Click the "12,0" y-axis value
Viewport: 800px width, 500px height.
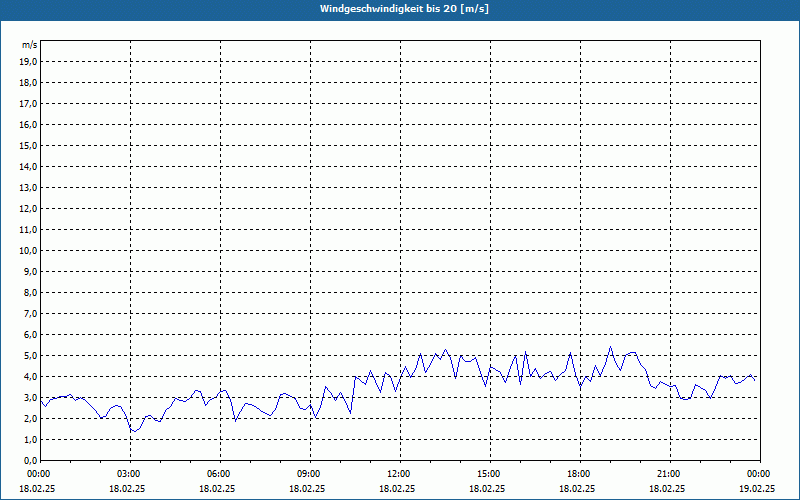coord(29,209)
